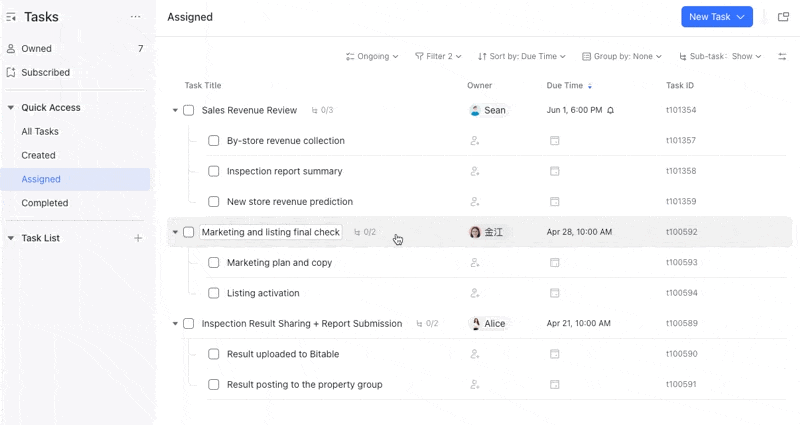800x425 pixels.
Task: Tick the Result posting to property group checkbox
Action: (x=214, y=385)
